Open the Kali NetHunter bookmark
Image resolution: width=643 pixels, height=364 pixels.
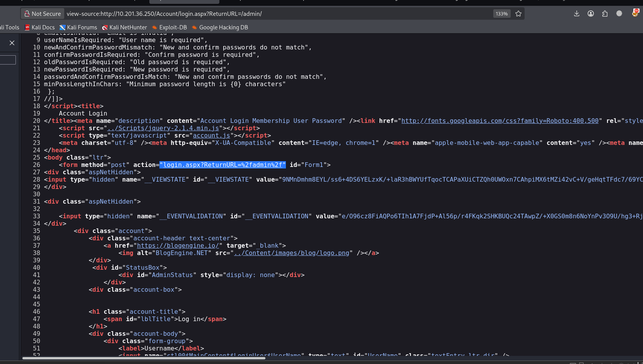[124, 27]
